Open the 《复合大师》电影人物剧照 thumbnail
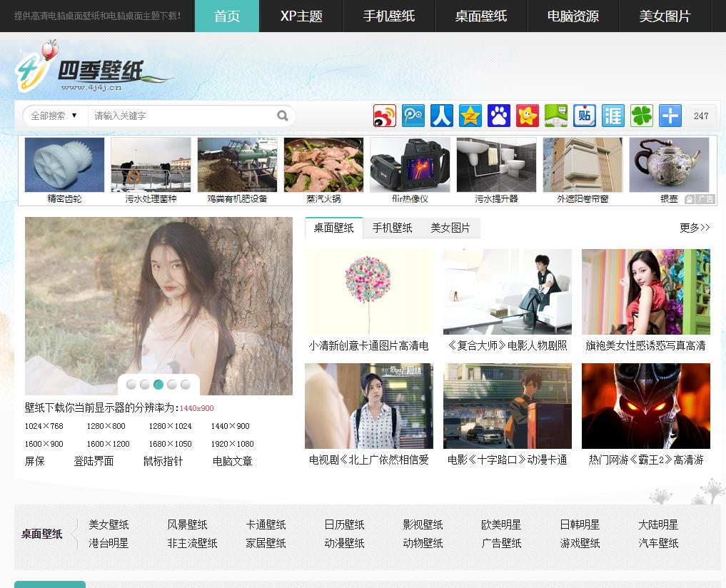The width and height of the screenshot is (726, 588). 508,292
